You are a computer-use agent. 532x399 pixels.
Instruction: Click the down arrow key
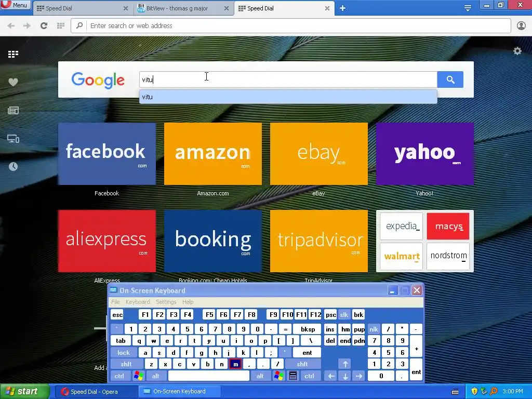point(345,376)
